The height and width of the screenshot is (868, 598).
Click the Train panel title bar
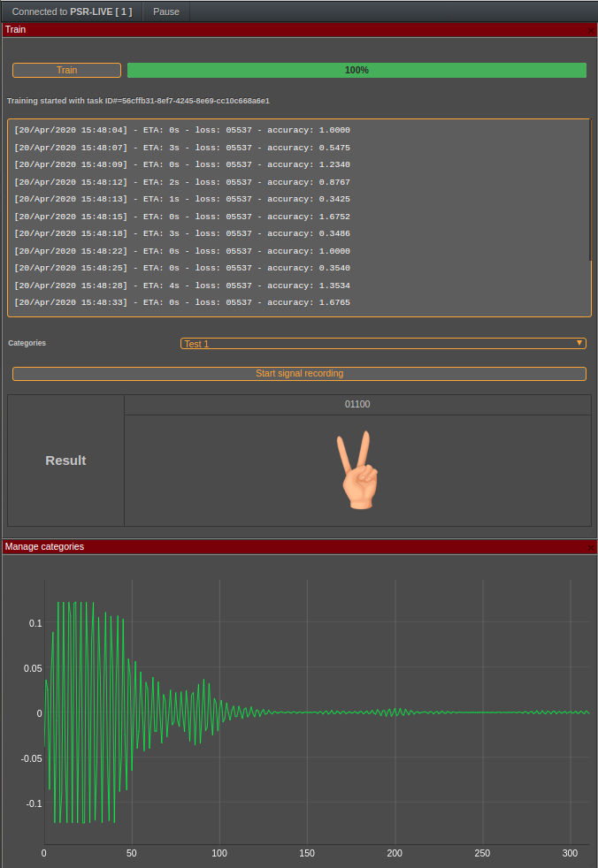point(265,30)
